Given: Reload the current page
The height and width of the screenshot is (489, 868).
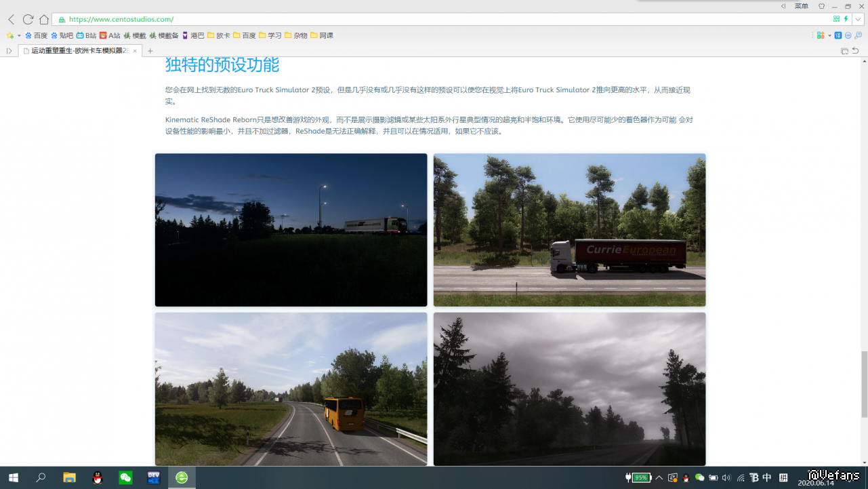Looking at the screenshot, I should pos(28,20).
